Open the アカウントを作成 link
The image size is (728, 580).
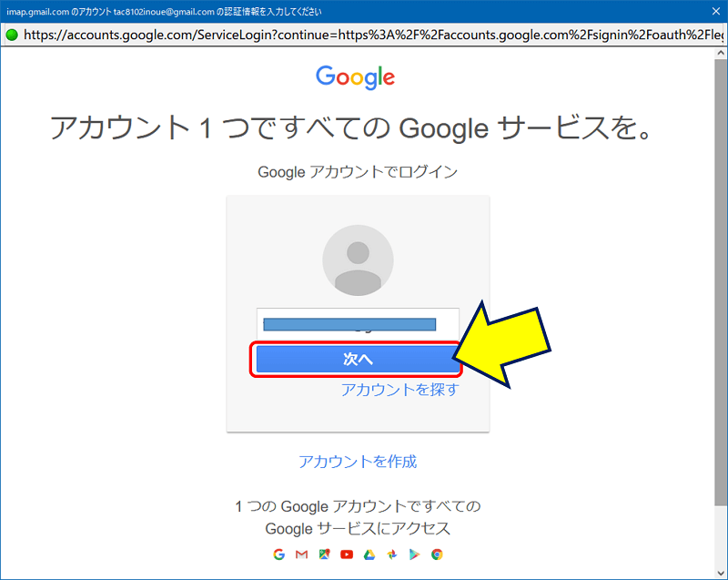358,461
